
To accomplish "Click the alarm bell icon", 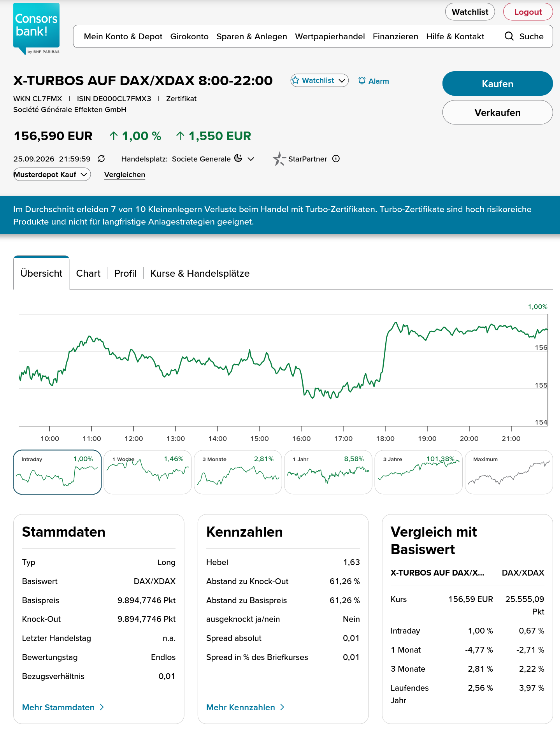I will click(x=362, y=81).
